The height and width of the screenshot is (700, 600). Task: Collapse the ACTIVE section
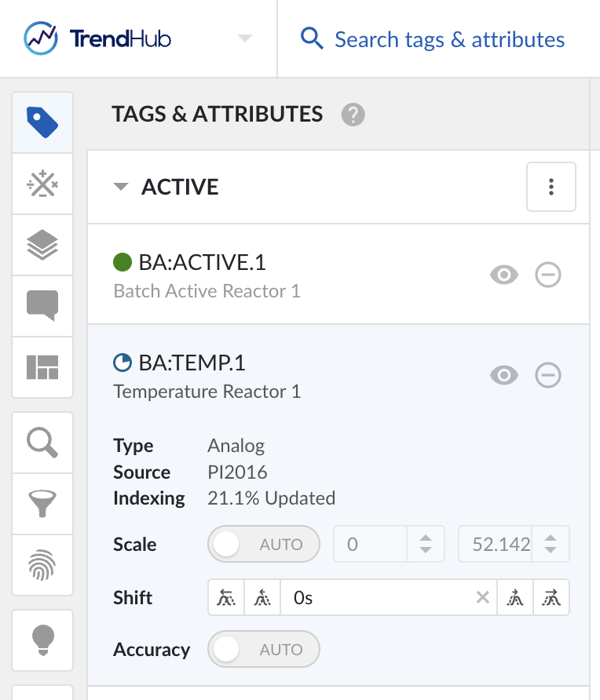click(120, 187)
